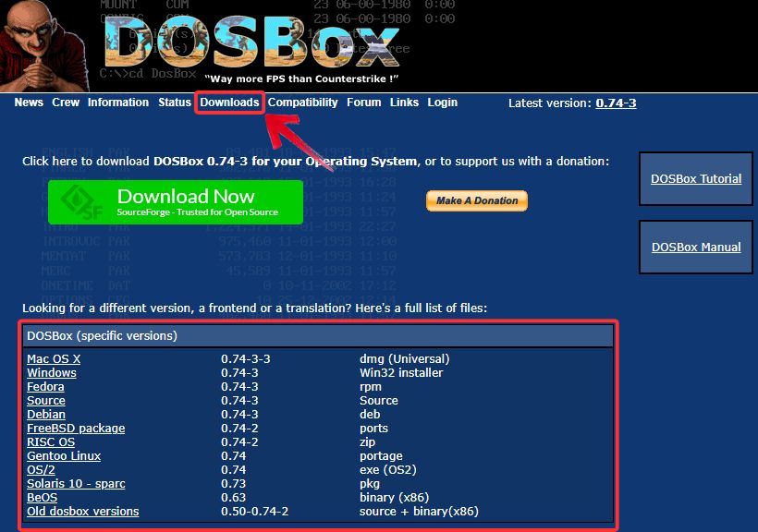Click the dmg (Universal) text

point(405,359)
